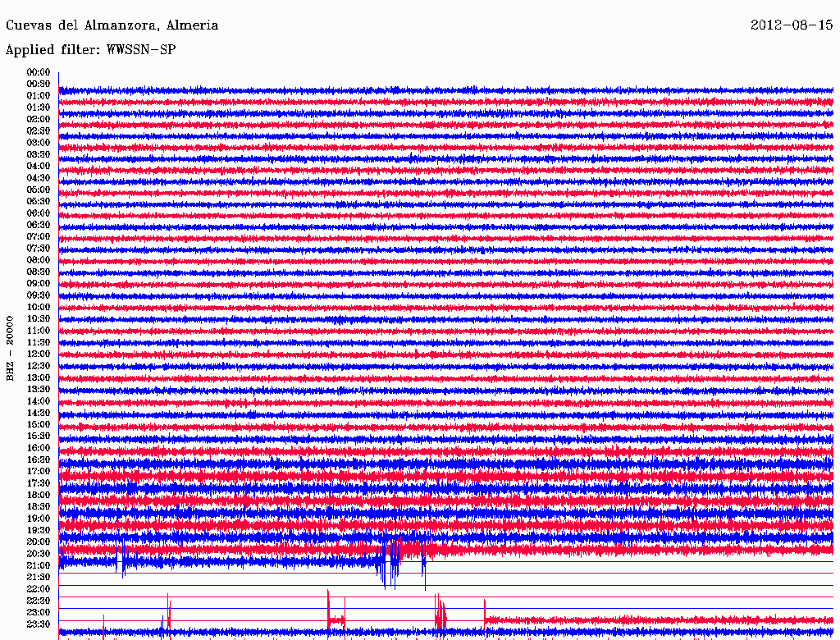This screenshot has height=640, width=840.
Task: Click the 09:30 time label
Action: click(39, 295)
